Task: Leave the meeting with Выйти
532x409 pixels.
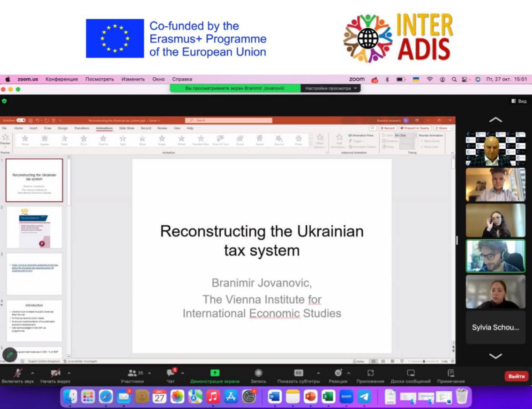Action: click(x=517, y=376)
